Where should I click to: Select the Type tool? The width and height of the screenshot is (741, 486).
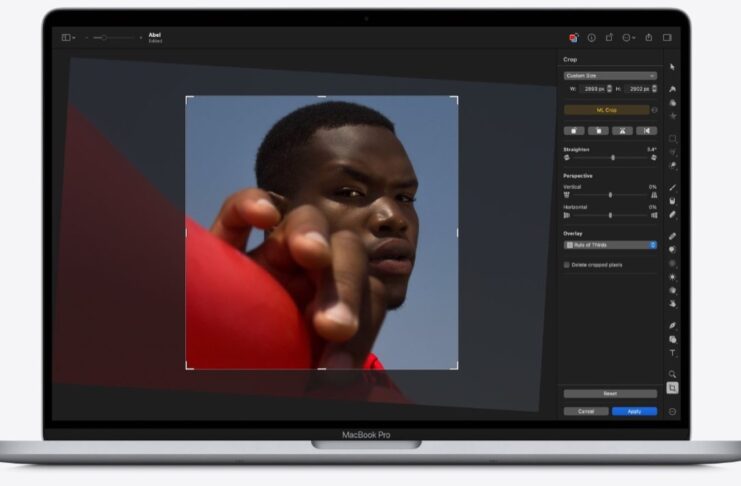click(672, 353)
